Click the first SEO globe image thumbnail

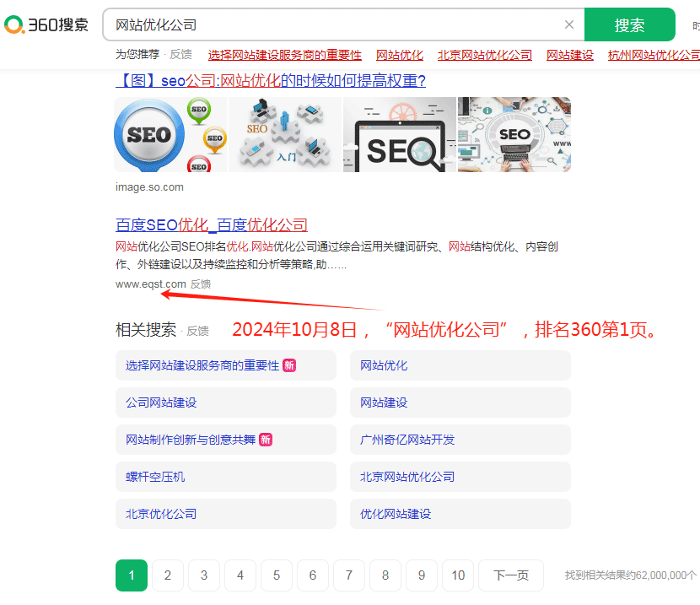coord(170,134)
